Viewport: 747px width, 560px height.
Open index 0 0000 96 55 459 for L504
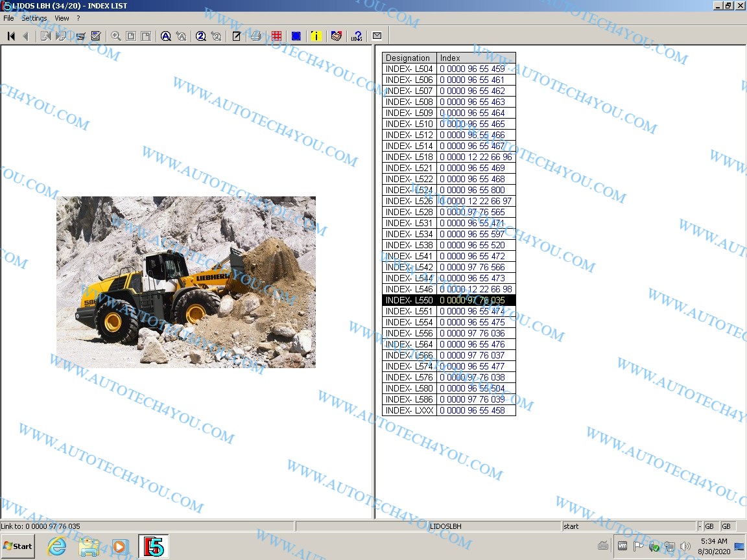472,69
